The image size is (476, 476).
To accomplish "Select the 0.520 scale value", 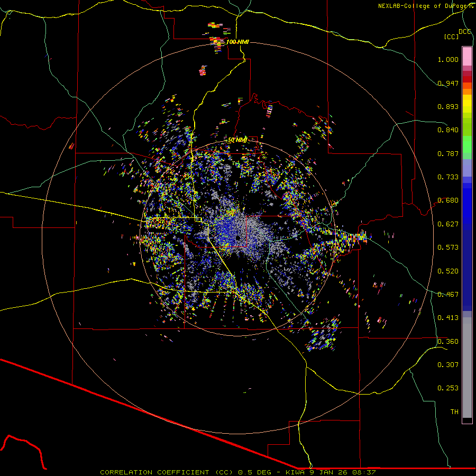I will pos(448,271).
